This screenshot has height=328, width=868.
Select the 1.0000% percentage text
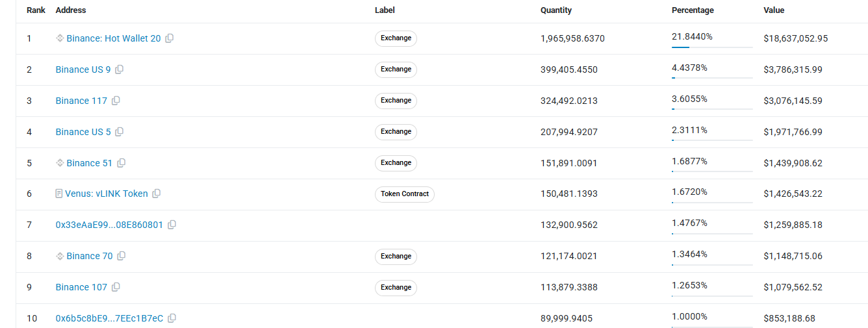pos(689,316)
